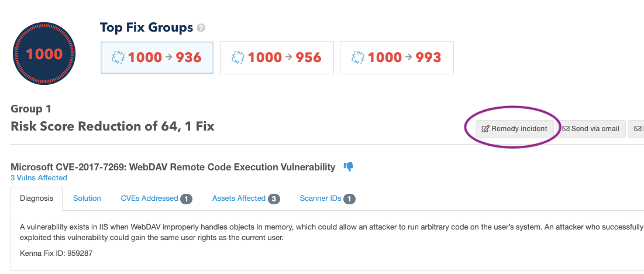The image size is (644, 274).
Task: Click the puzzle icon in the 1000 → 936 fix group
Action: (x=118, y=57)
